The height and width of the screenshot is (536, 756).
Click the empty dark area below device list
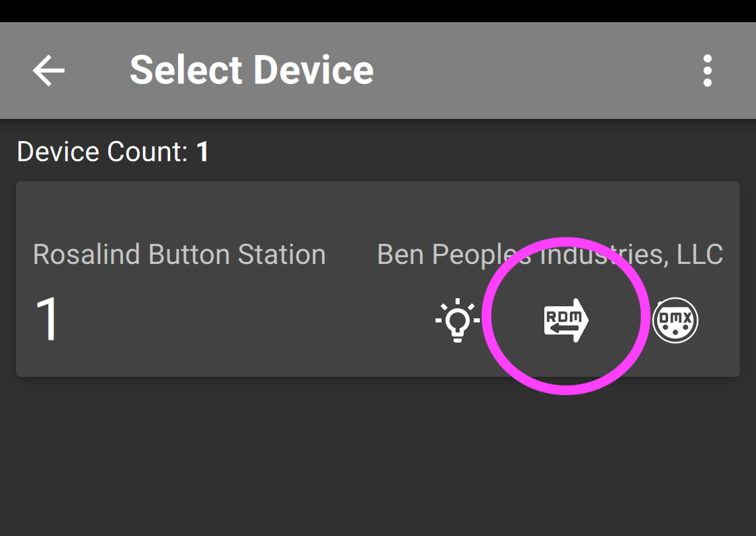[x=378, y=455]
